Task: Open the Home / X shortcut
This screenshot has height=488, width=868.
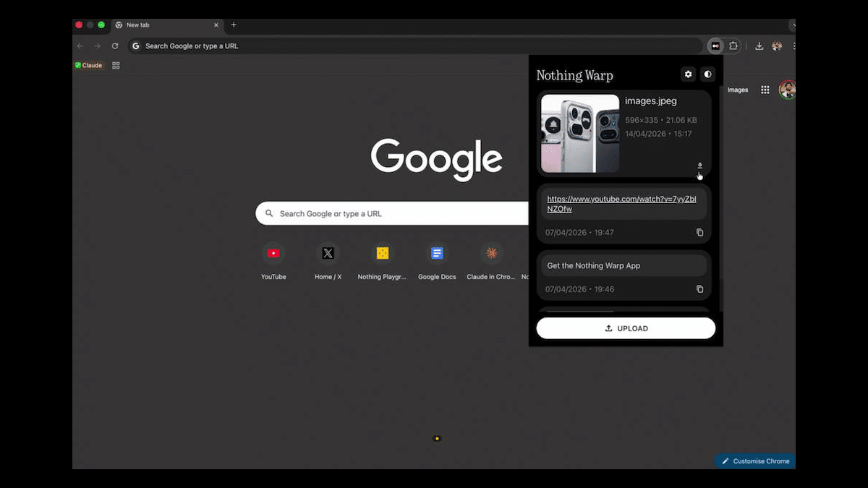Action: pyautogui.click(x=328, y=254)
